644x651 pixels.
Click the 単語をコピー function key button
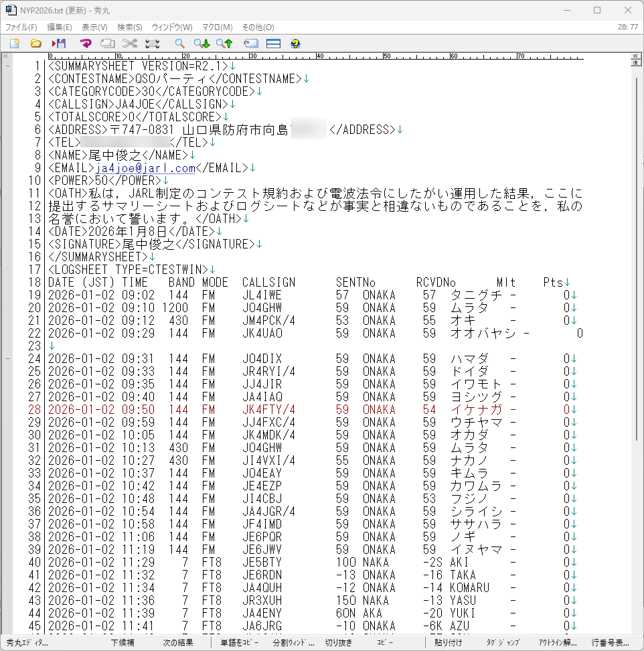(240, 643)
